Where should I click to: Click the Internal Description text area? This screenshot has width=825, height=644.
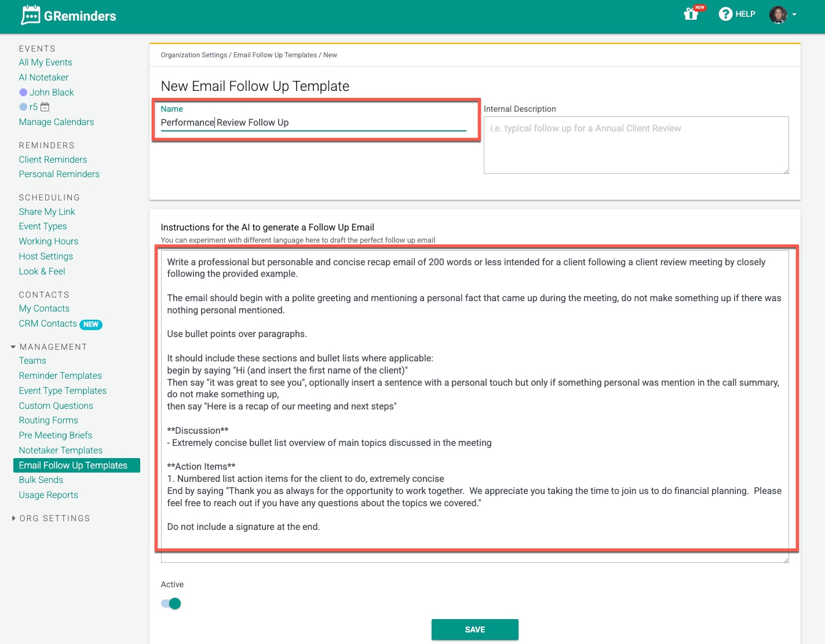636,145
